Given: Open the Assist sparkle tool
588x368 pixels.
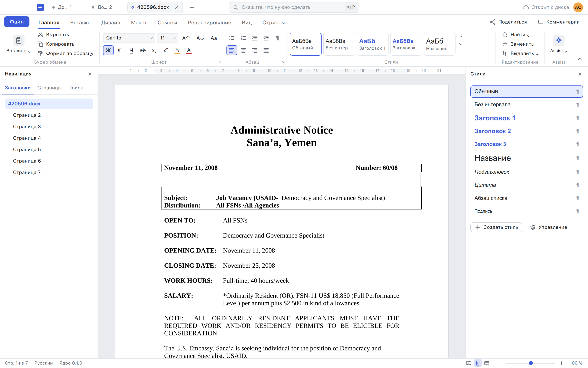Looking at the screenshot, I should pyautogui.click(x=559, y=40).
